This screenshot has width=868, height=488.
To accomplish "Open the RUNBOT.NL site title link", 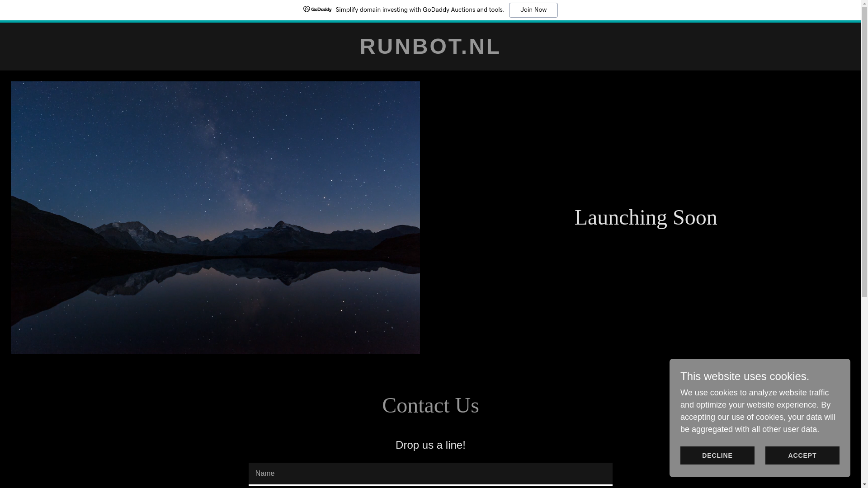I will [430, 47].
